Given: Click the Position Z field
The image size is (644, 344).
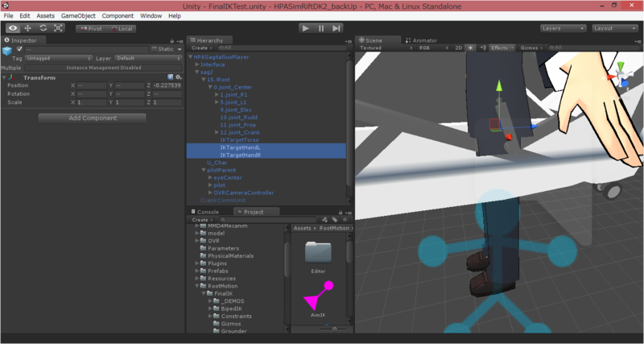Looking at the screenshot, I should pyautogui.click(x=167, y=85).
